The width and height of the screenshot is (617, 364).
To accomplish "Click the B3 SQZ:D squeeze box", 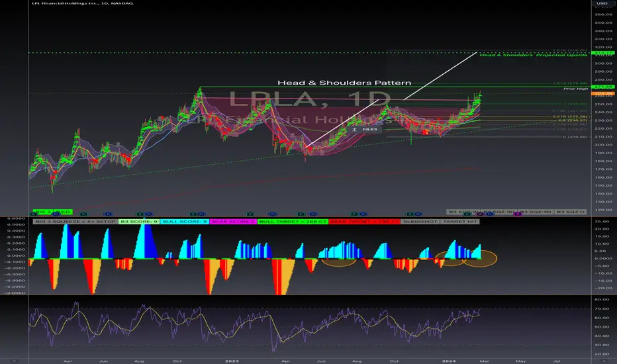I will [x=570, y=212].
